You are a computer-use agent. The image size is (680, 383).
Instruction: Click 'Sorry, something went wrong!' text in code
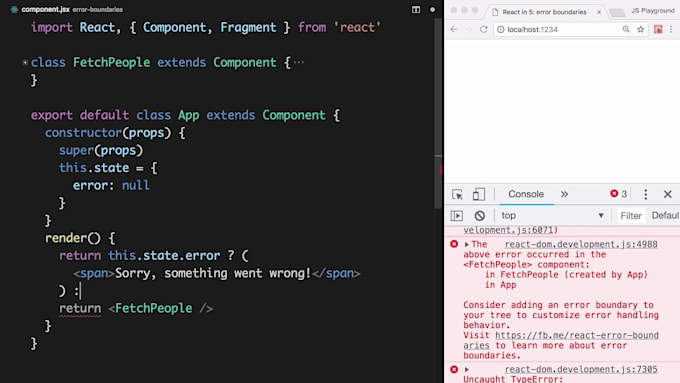tap(213, 273)
